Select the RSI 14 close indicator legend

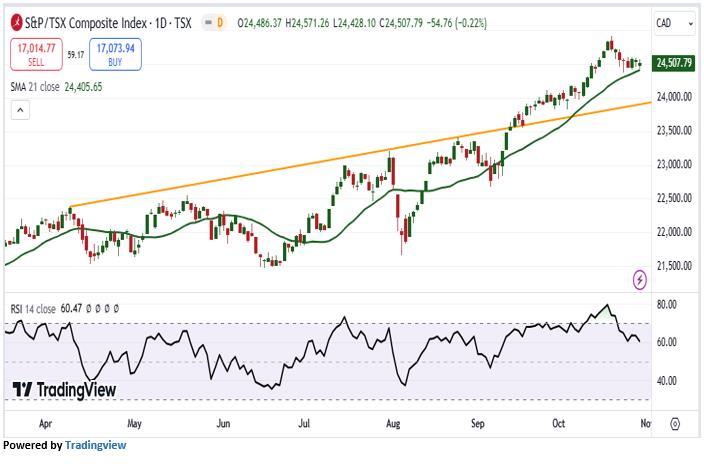[33, 309]
